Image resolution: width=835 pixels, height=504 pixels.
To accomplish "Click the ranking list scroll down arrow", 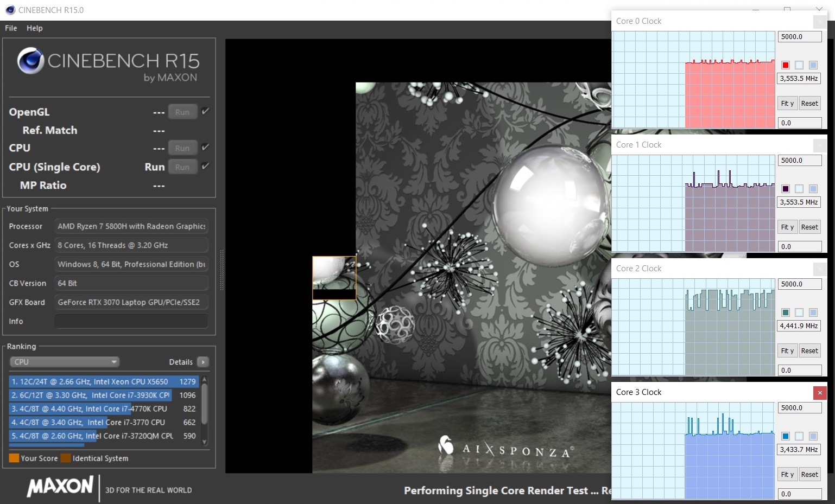I will coord(205,442).
